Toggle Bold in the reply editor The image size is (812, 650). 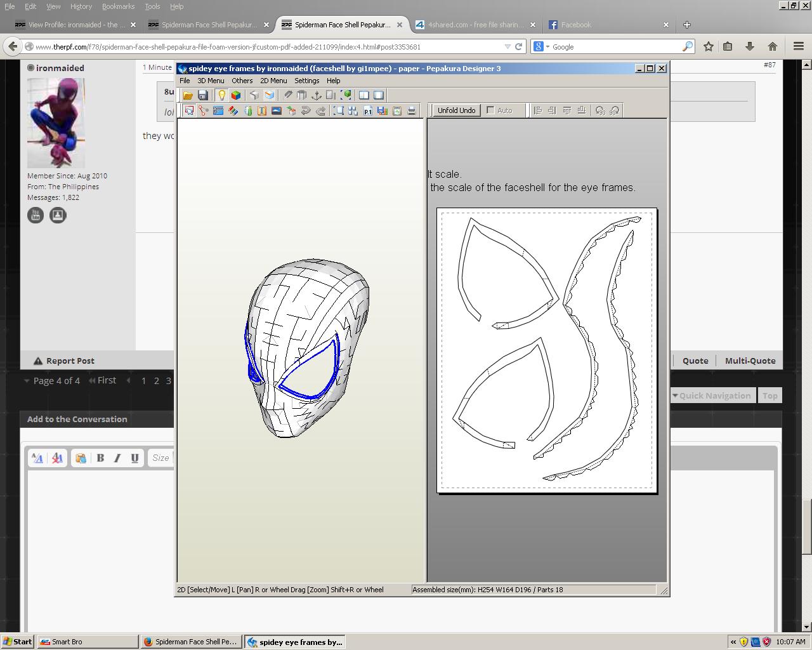[100, 458]
